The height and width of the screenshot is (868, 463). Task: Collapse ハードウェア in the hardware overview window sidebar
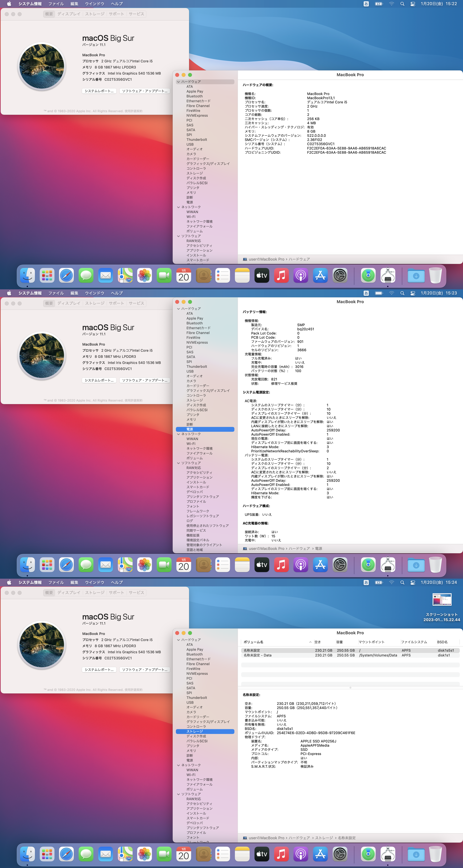[179, 81]
